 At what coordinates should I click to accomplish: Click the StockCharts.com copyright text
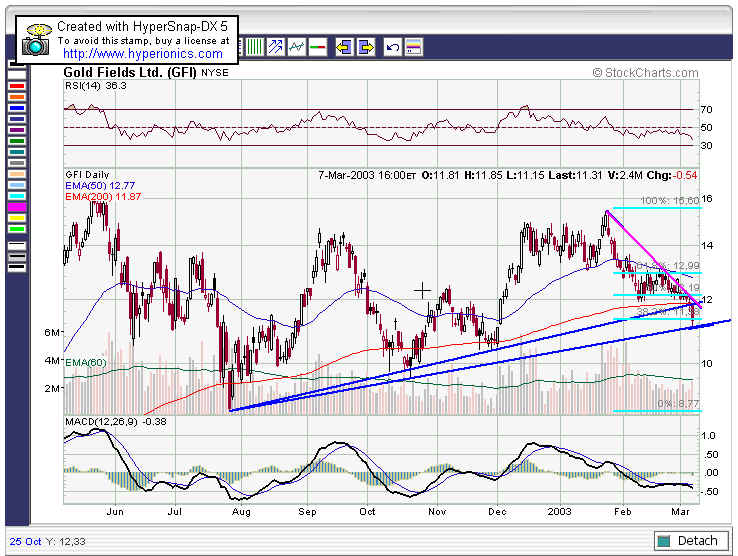click(x=645, y=73)
